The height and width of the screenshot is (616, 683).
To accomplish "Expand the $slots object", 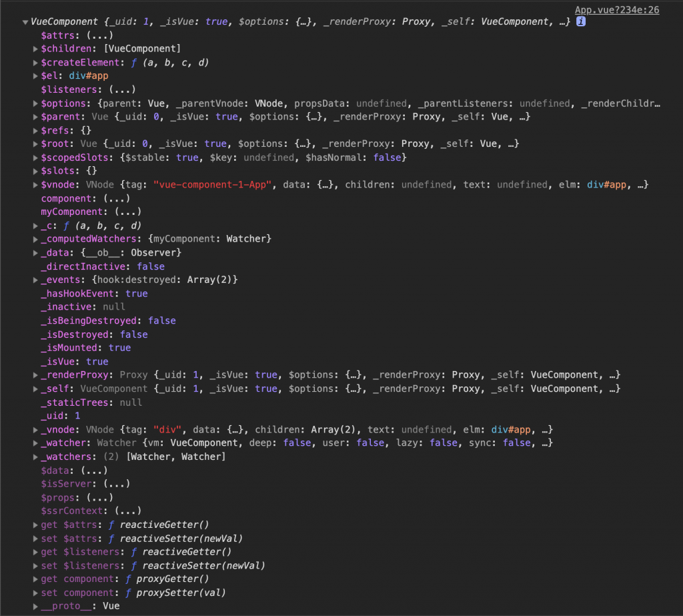I will pyautogui.click(x=35, y=171).
